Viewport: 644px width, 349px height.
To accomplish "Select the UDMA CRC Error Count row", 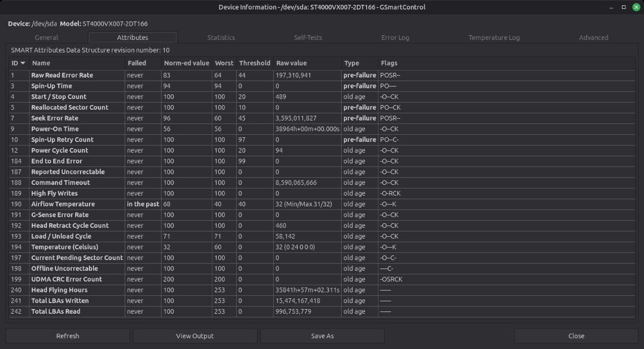I will pyautogui.click(x=323, y=279).
